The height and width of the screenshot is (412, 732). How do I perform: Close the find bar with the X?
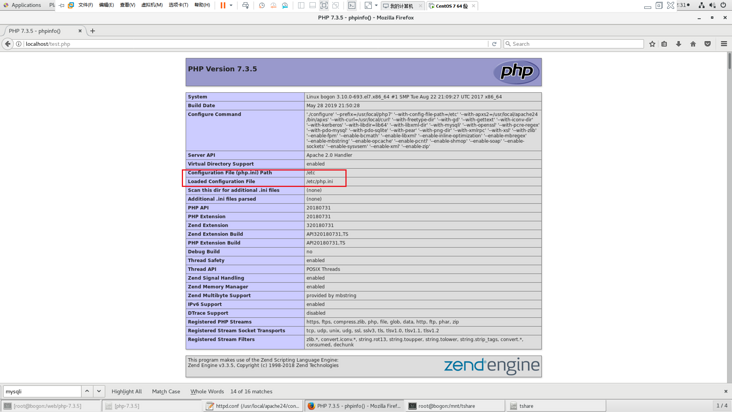pyautogui.click(x=725, y=391)
